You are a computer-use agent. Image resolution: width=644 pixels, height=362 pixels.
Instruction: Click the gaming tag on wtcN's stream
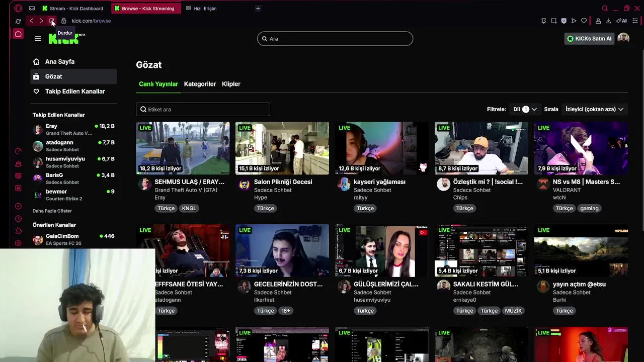click(589, 208)
